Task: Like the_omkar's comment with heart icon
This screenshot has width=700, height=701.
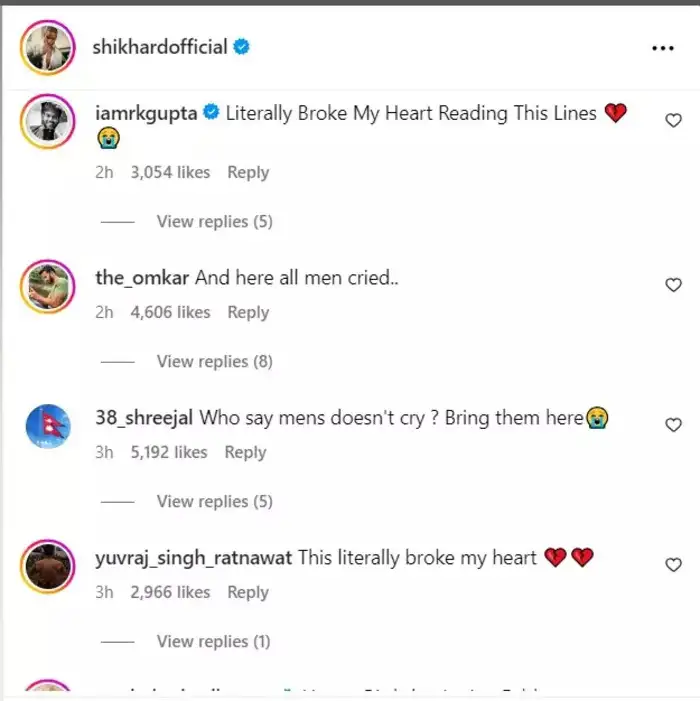Action: pyautogui.click(x=673, y=285)
